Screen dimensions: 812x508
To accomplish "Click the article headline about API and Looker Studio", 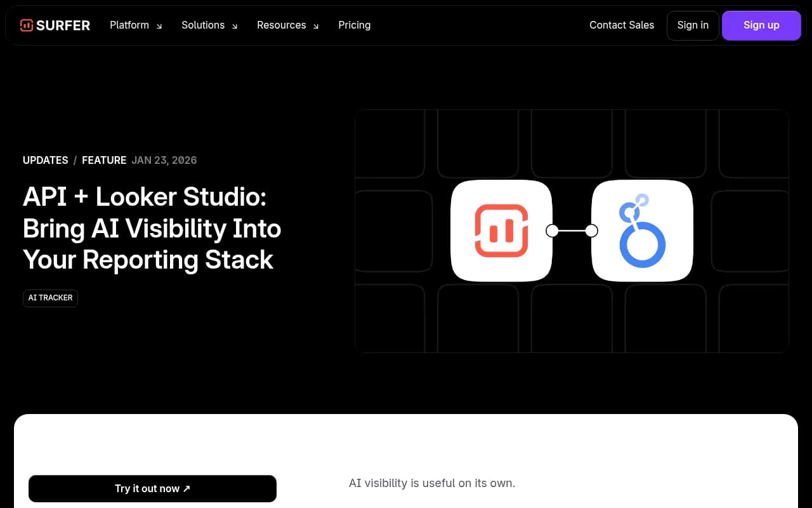I will click(x=152, y=228).
